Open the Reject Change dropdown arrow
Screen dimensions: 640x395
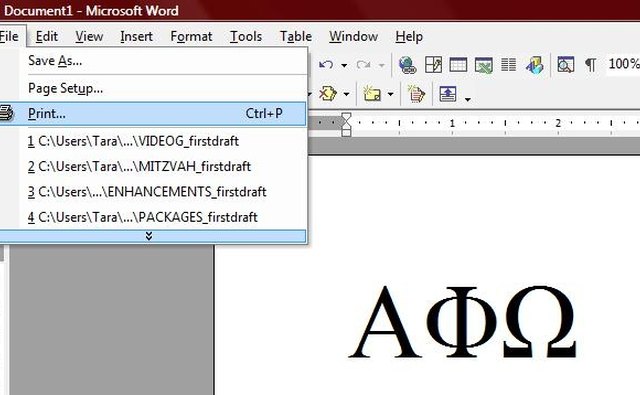coord(347,94)
